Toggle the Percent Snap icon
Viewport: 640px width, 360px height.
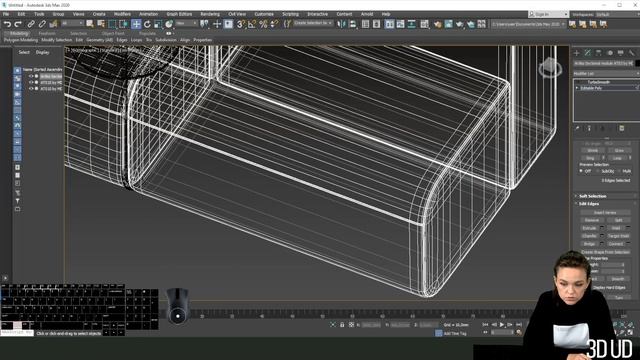[263, 24]
